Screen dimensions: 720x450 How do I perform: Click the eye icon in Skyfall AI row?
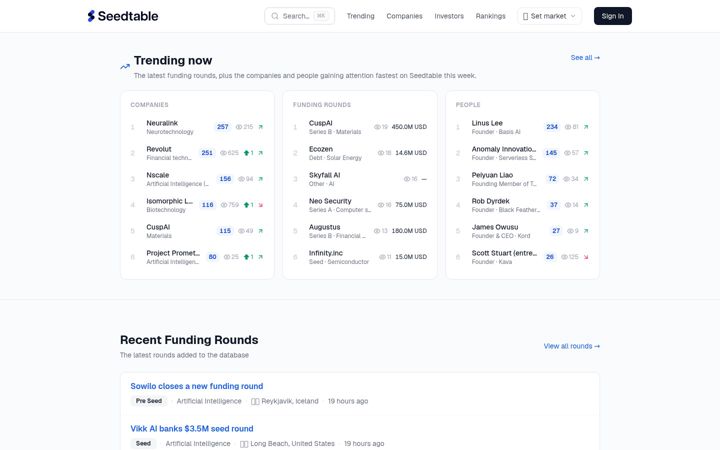[x=407, y=179]
